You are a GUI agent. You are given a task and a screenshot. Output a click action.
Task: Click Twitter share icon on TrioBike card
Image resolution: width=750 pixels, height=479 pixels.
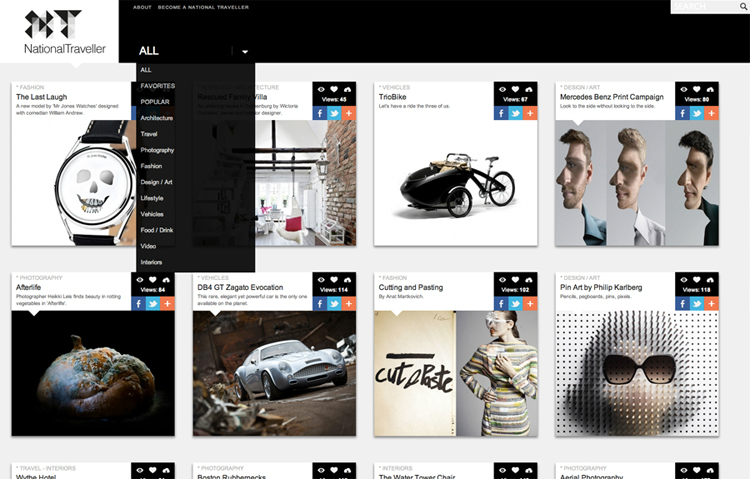[x=515, y=113]
